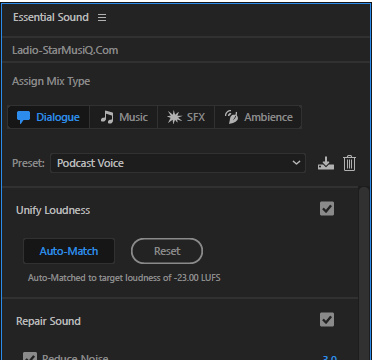Click the Reset loudness button
372x360 pixels.
tap(167, 251)
